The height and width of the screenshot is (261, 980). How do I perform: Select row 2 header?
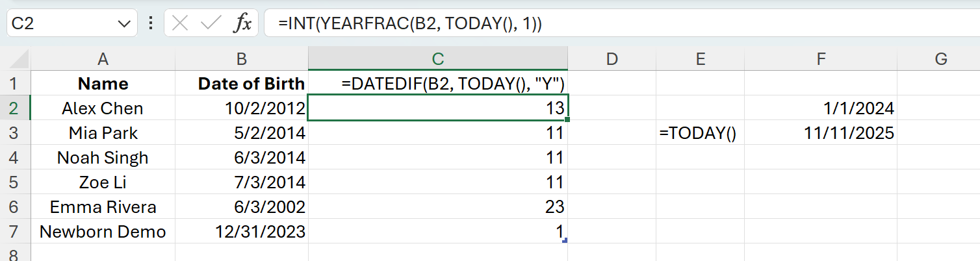point(16,108)
